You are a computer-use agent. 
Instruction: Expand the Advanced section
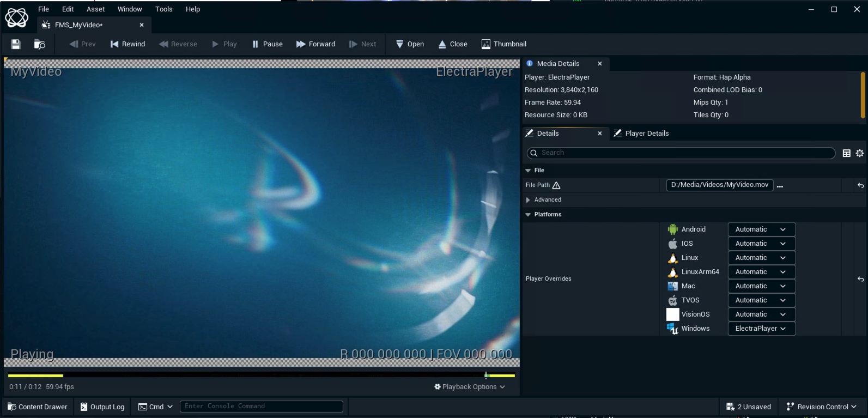pyautogui.click(x=528, y=200)
